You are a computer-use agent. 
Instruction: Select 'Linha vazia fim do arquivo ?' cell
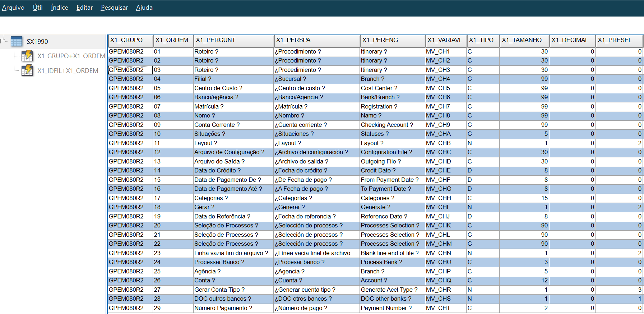click(x=233, y=253)
